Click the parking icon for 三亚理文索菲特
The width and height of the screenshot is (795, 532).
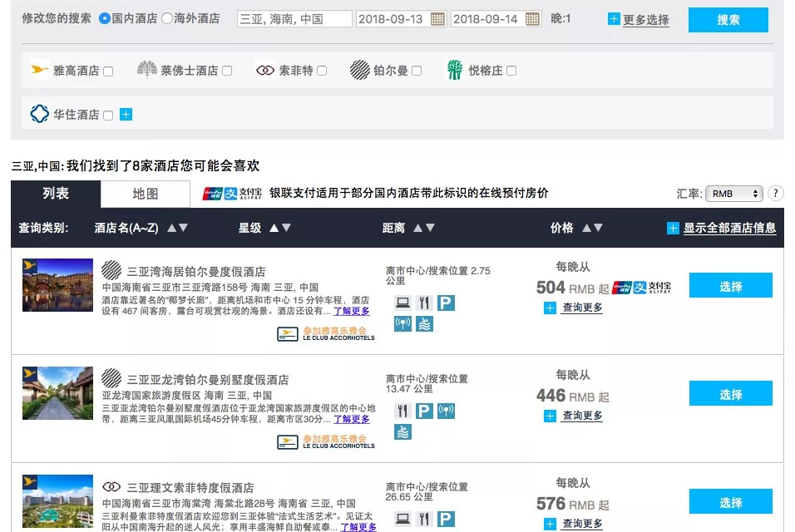(446, 519)
